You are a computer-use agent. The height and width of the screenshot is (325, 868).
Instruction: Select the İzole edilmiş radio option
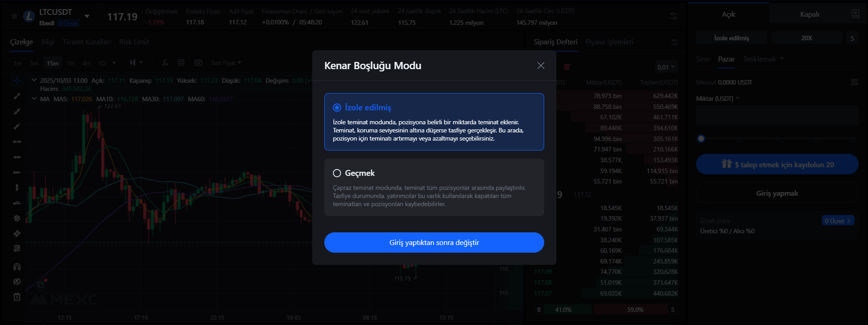click(x=337, y=108)
